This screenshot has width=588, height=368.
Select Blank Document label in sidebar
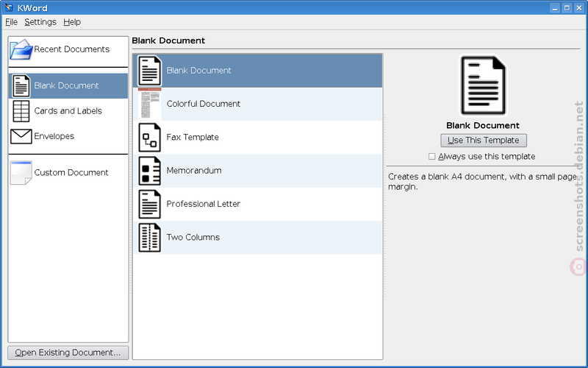66,85
